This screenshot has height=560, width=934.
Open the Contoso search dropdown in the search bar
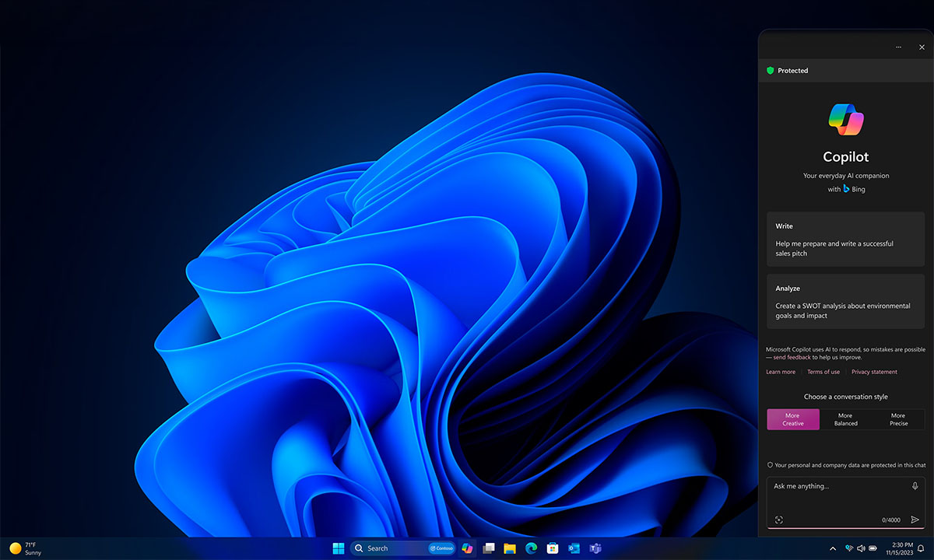click(x=441, y=548)
